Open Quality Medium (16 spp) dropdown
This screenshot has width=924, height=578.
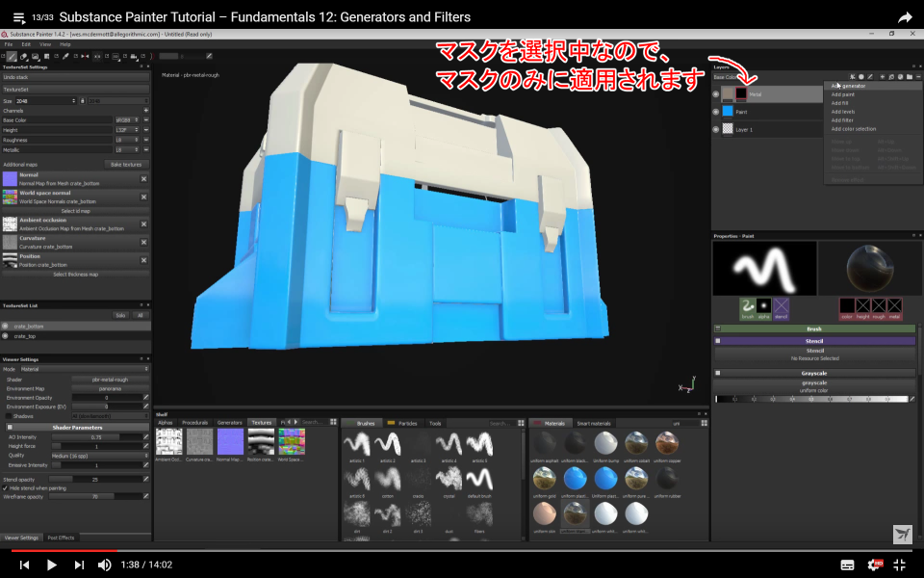(99, 456)
